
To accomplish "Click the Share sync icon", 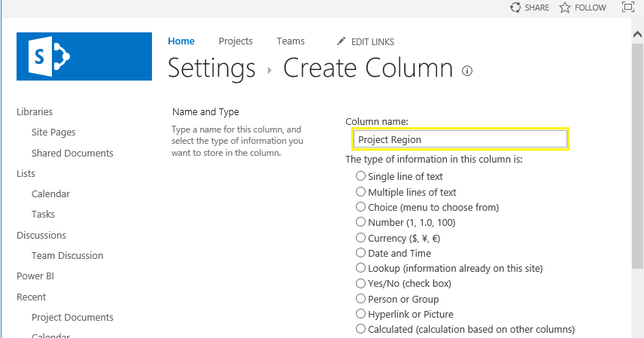I will click(x=515, y=8).
